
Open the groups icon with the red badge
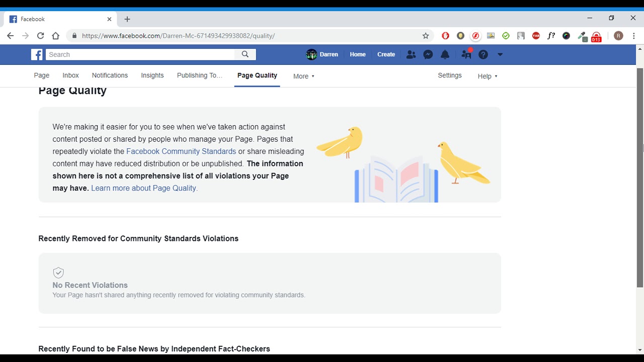tap(466, 54)
